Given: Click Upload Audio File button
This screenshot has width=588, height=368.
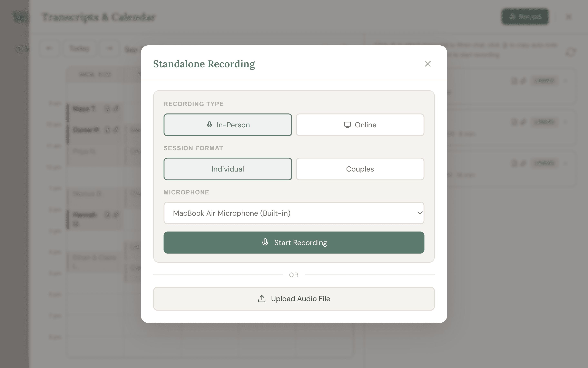Looking at the screenshot, I should [x=294, y=299].
